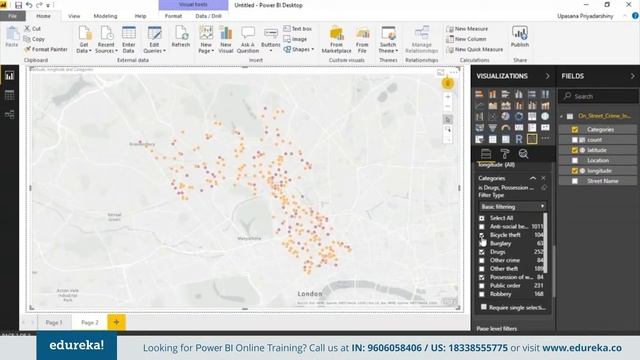Screen dimensions: 640x360
Task: Insert an Image from the ribbon
Action: pyautogui.click(x=295, y=39)
